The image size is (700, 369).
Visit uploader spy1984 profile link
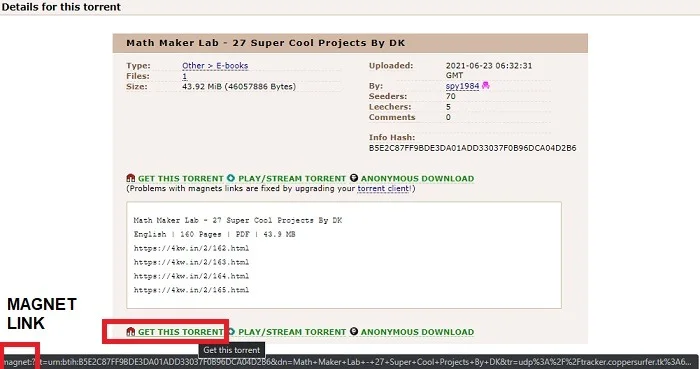(462, 86)
